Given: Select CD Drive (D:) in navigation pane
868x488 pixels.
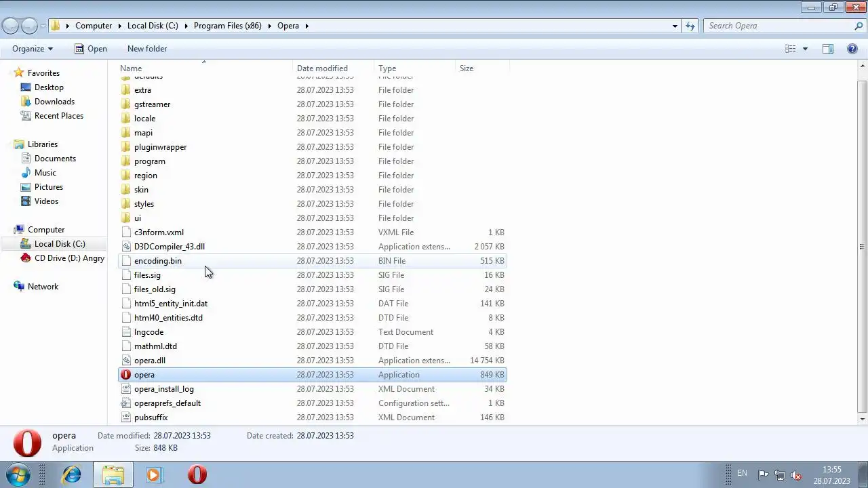Looking at the screenshot, I should pyautogui.click(x=69, y=258).
